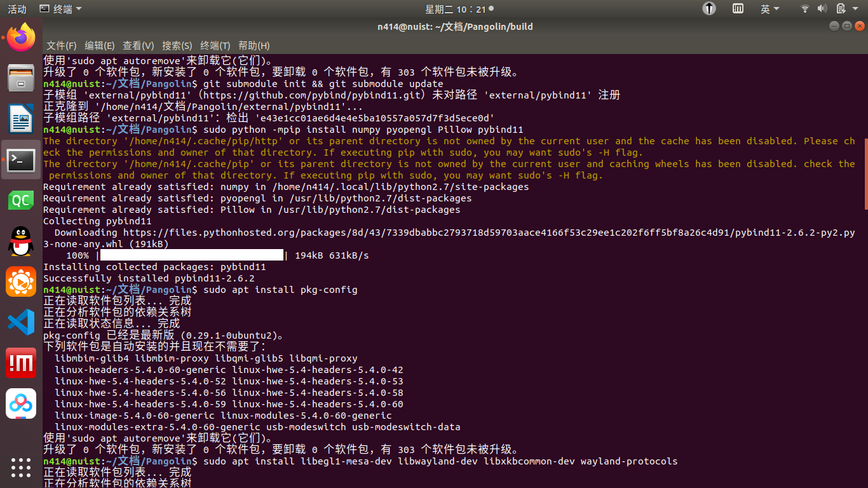Image resolution: width=868 pixels, height=488 pixels.
Task: Click 'linux-hwe-5.4-headers-5.4.0-59' package text
Action: (x=140, y=404)
